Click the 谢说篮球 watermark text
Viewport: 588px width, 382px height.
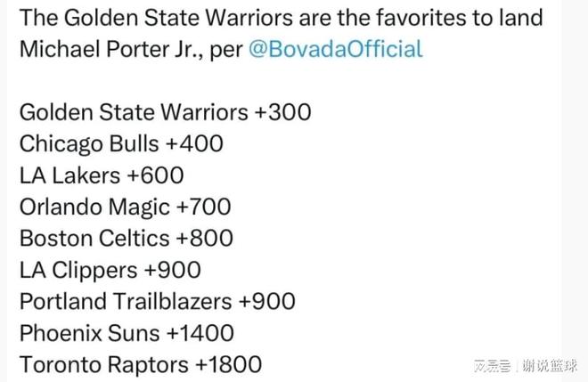tap(549, 365)
